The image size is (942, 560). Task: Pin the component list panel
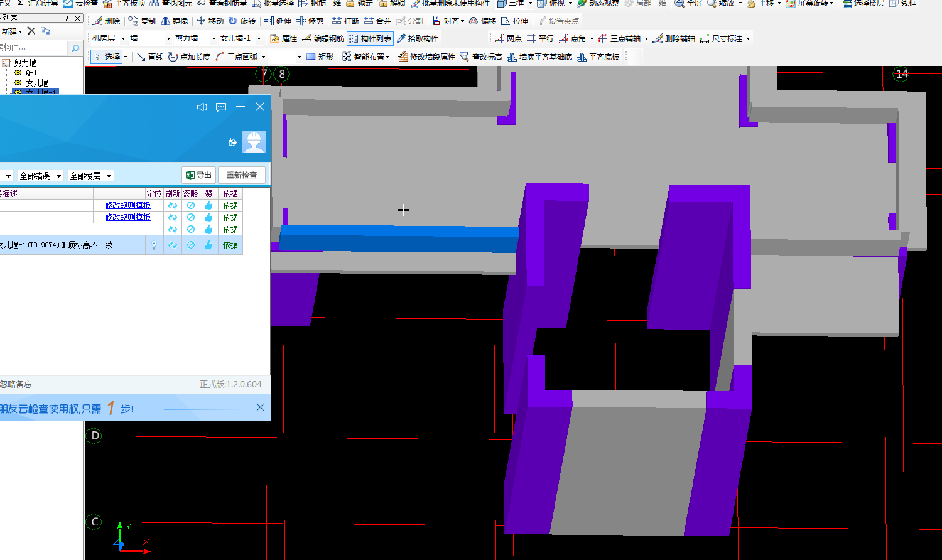point(66,18)
